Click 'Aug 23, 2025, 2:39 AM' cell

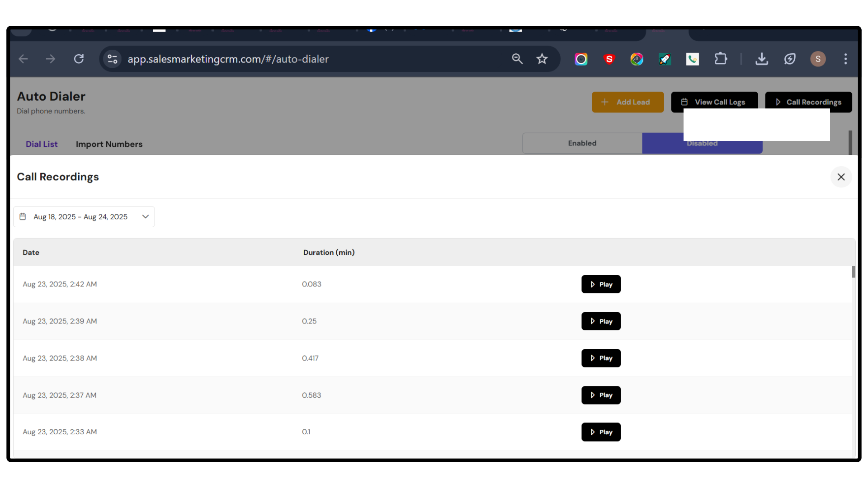pos(60,321)
